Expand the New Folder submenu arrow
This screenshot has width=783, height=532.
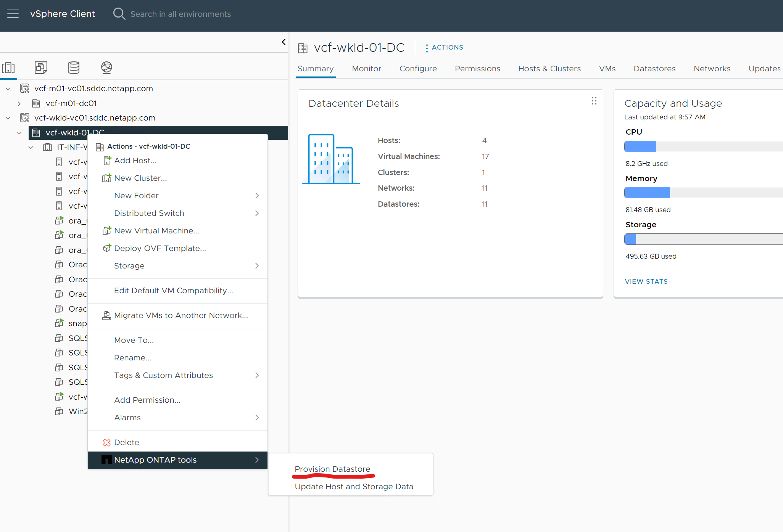tap(257, 195)
